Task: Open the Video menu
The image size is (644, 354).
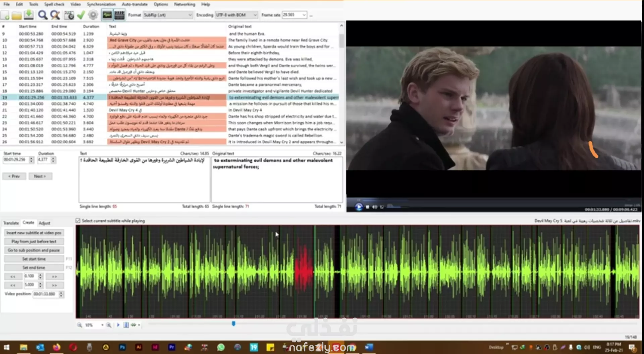Action: tap(75, 4)
